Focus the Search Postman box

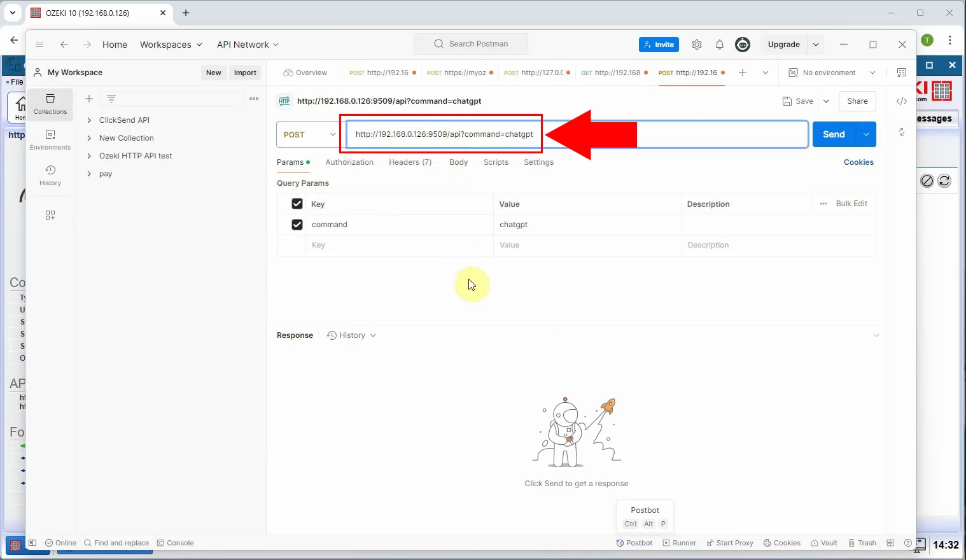[471, 44]
